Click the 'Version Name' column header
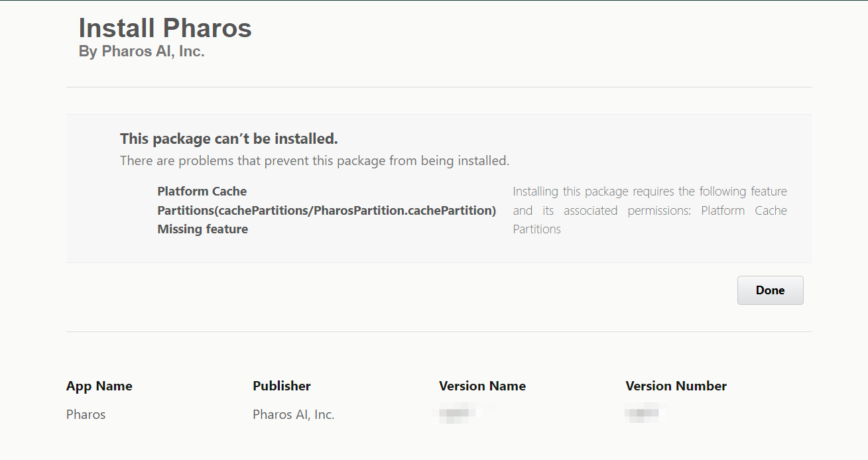Viewport: 868px width, 460px height. coord(482,386)
